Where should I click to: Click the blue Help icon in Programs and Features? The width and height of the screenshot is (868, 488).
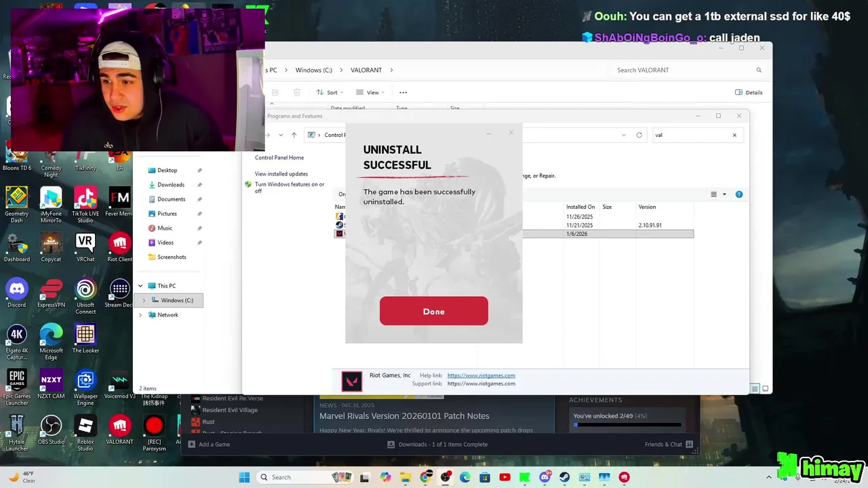pos(739,195)
